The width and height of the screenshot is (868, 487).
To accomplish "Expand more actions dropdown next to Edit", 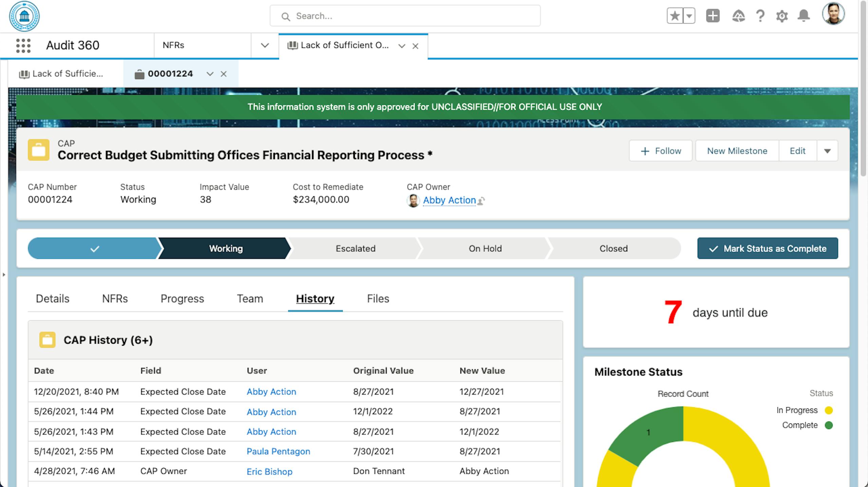I will (827, 151).
